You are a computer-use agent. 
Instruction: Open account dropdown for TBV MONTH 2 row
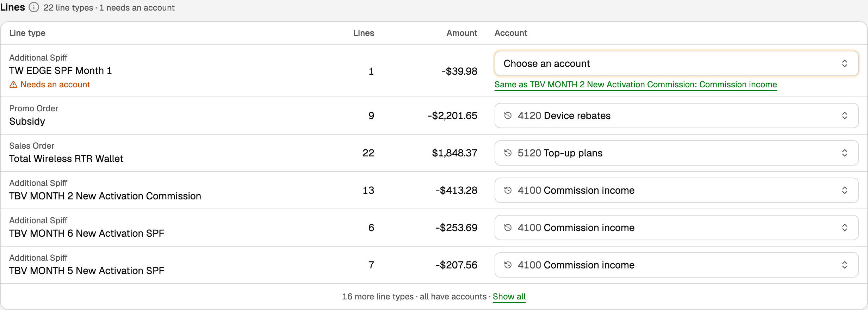click(676, 190)
